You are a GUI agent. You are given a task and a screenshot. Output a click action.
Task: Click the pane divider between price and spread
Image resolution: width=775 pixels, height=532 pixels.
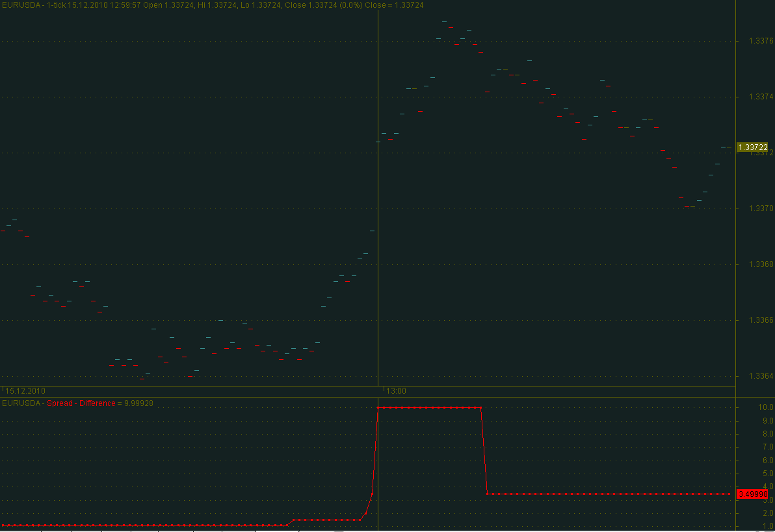pos(367,397)
